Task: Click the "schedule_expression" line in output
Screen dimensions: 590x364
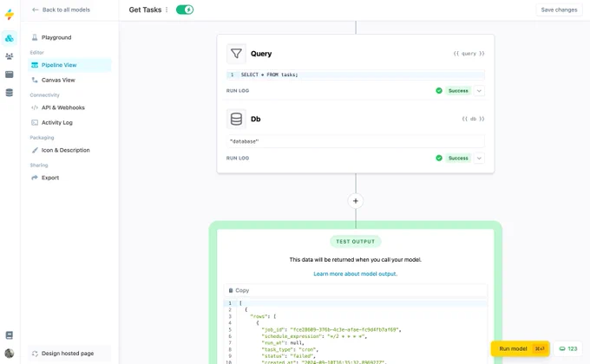Action: point(314,336)
